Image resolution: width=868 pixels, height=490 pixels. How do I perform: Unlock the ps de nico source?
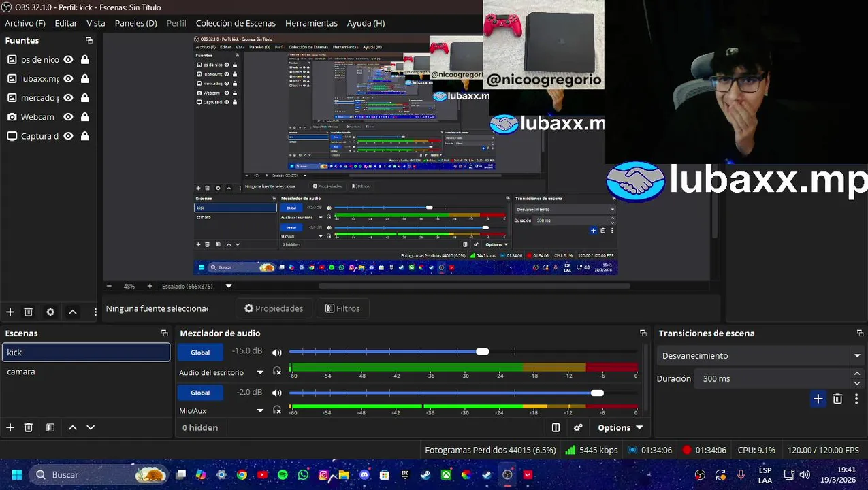tap(85, 59)
